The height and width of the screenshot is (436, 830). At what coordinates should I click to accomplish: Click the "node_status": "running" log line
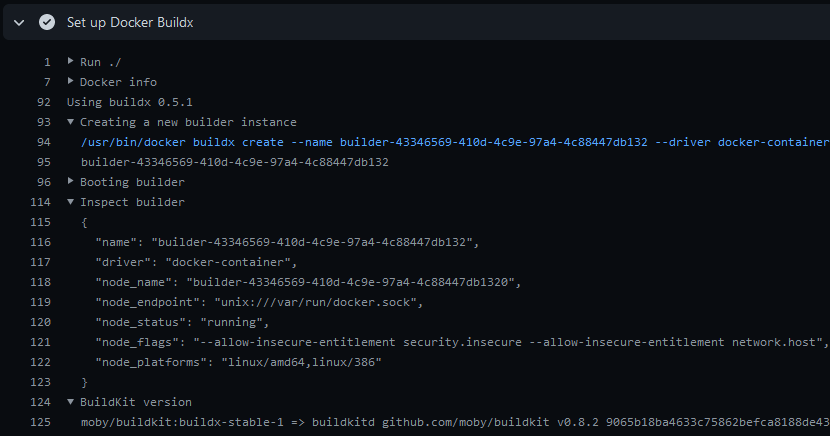click(182, 322)
